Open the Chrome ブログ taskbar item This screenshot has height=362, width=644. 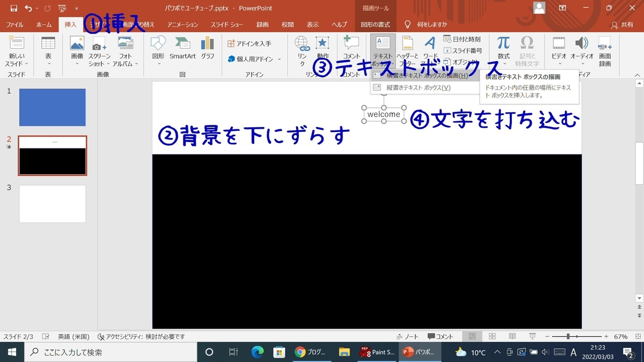[311, 352]
